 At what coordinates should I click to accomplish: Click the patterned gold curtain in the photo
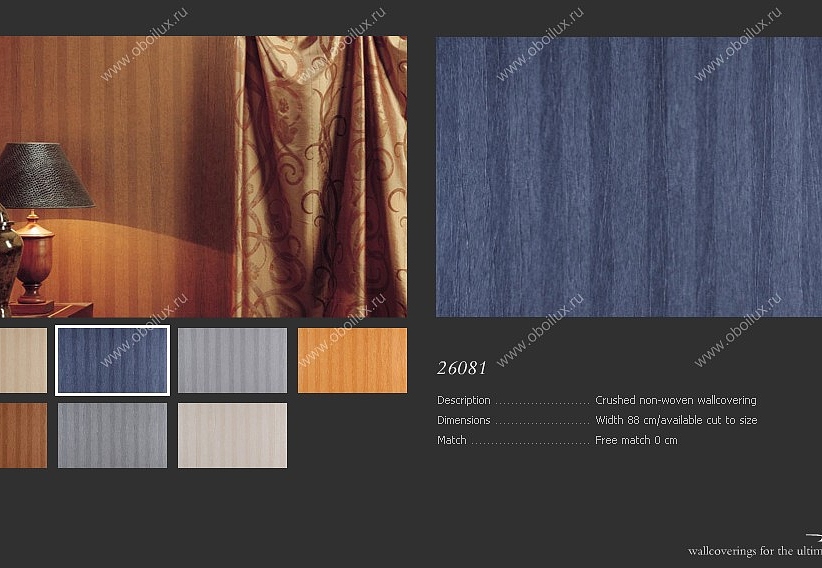pos(321,177)
